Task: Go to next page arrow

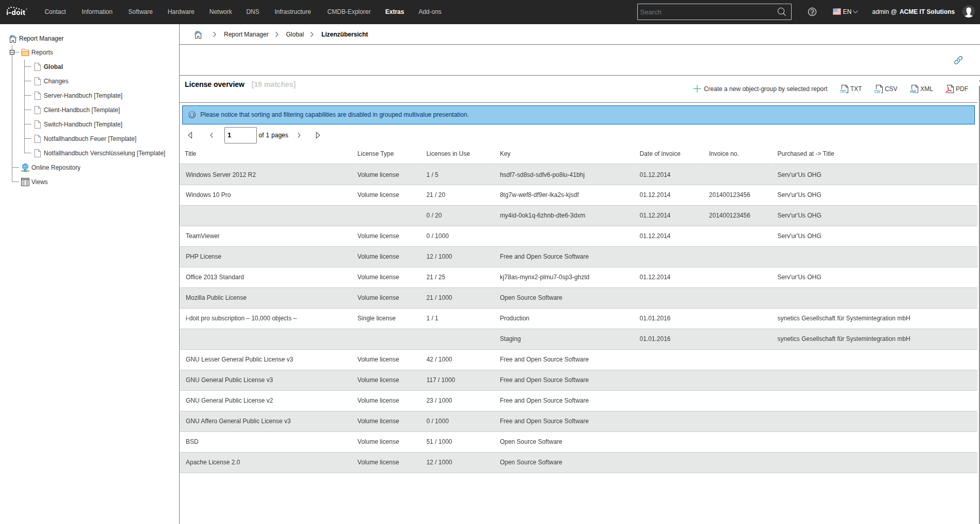Action: coord(299,135)
